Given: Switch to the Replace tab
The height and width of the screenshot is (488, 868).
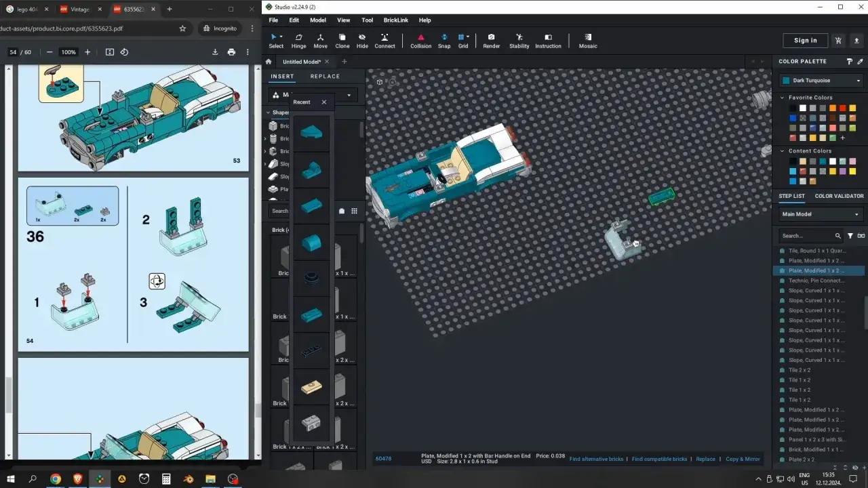Looking at the screenshot, I should click(x=325, y=77).
